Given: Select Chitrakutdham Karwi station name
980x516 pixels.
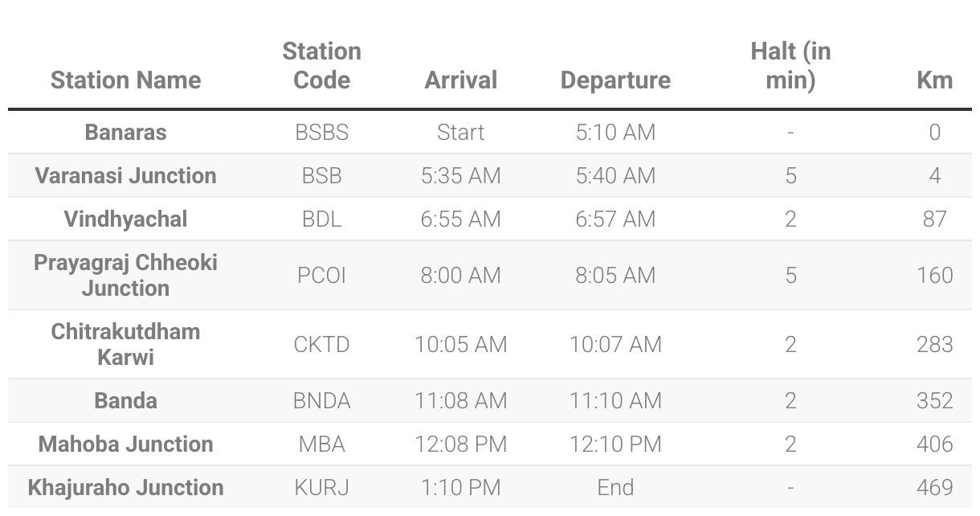Looking at the screenshot, I should [125, 344].
